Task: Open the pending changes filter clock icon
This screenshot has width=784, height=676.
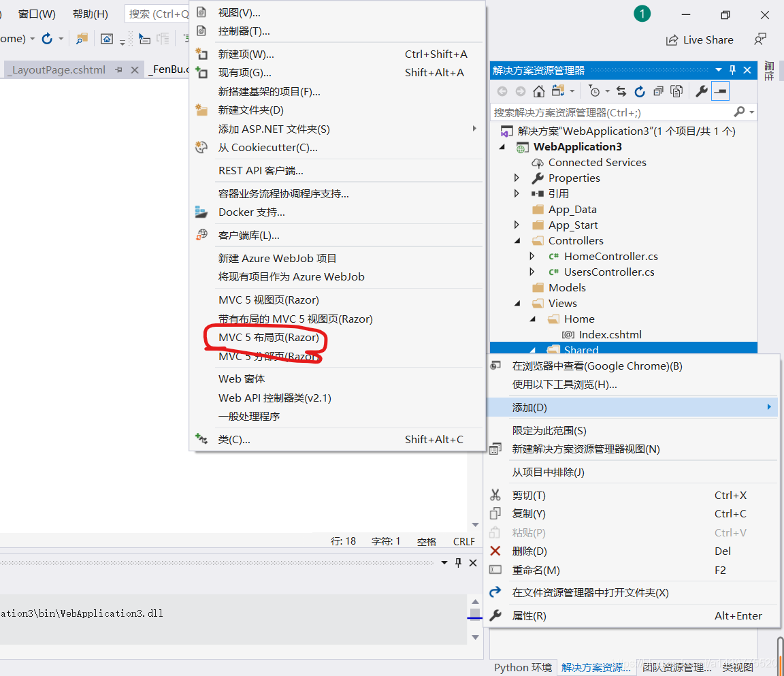Action: [594, 91]
